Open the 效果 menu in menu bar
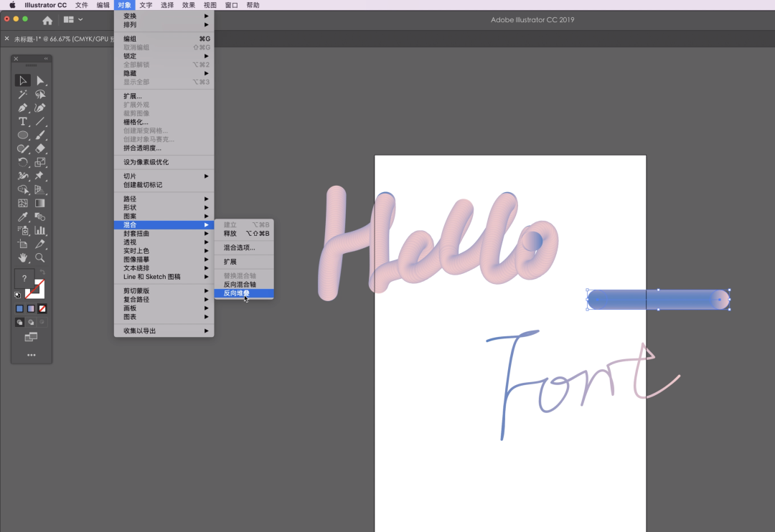Screen dimensions: 775x532 (188, 5)
